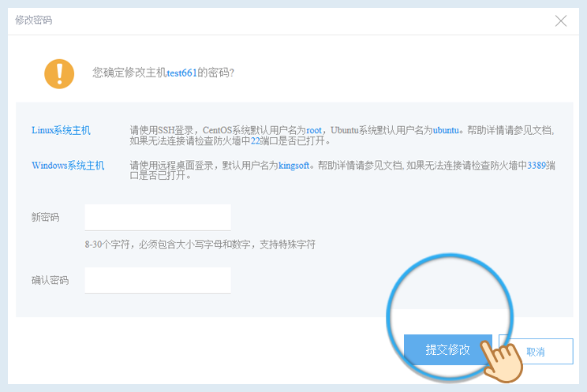Click the 修改密码 dialog title

click(34, 21)
